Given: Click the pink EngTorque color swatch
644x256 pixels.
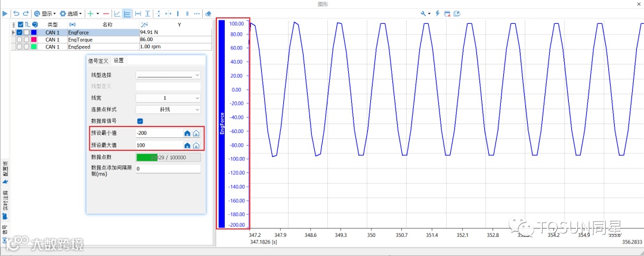Looking at the screenshot, I should [34, 40].
